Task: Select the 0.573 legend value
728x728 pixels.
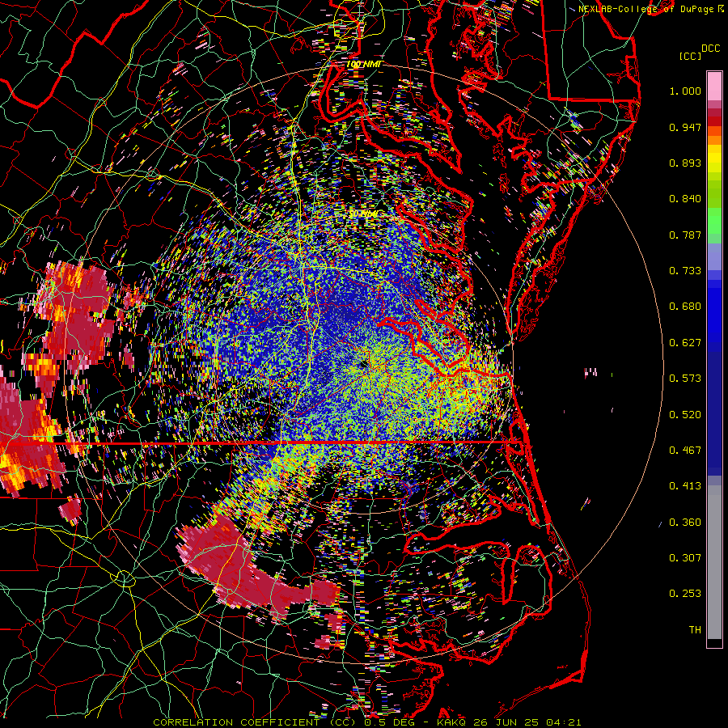Action: (x=685, y=379)
